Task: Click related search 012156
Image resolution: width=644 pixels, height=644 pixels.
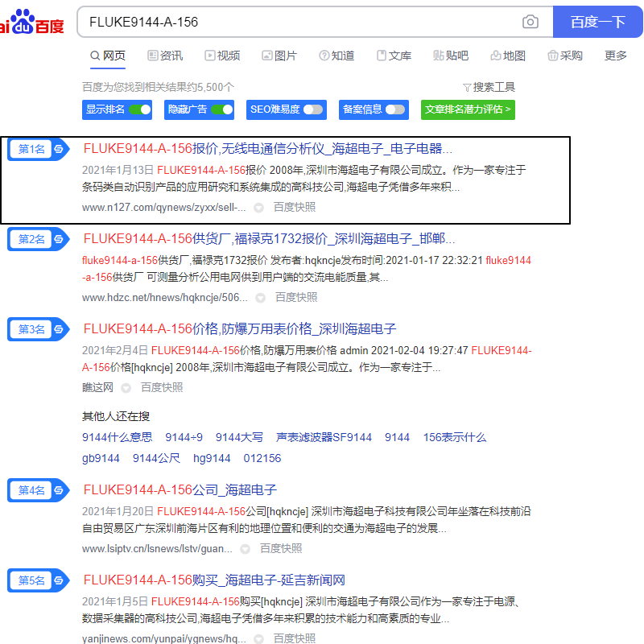Action: click(262, 458)
